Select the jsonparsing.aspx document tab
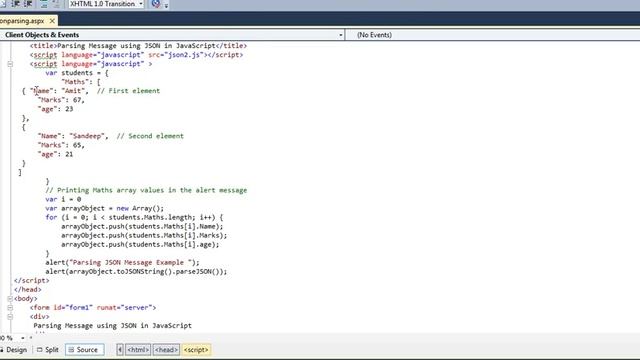 [x=22, y=20]
